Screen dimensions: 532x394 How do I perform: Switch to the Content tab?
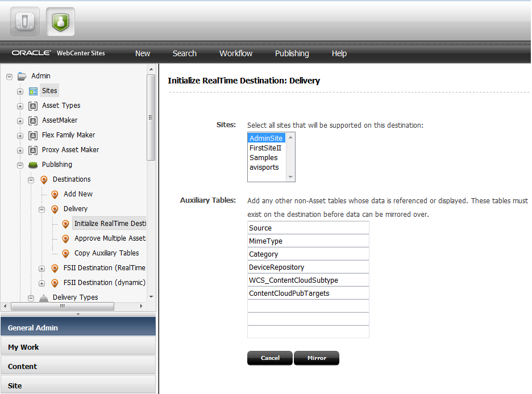coord(78,365)
